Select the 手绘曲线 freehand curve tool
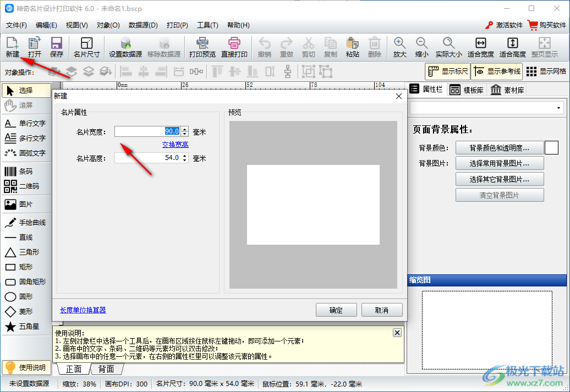Viewport: 570px width, 392px height. point(26,222)
